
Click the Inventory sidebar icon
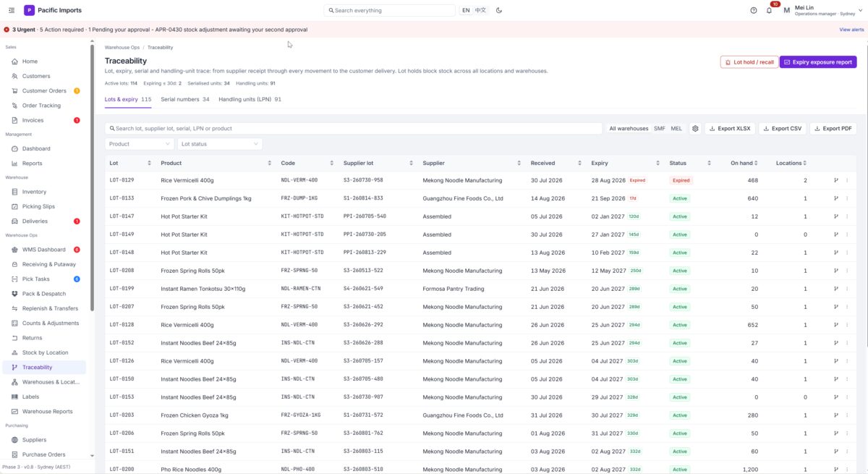(x=14, y=192)
